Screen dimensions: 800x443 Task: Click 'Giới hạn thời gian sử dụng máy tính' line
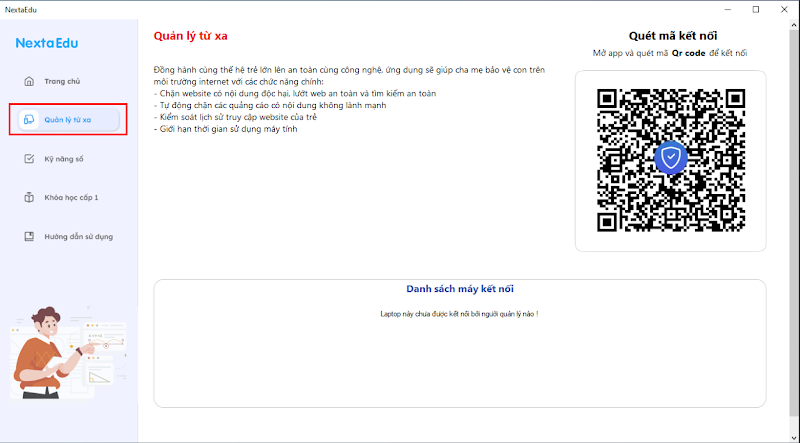point(226,129)
